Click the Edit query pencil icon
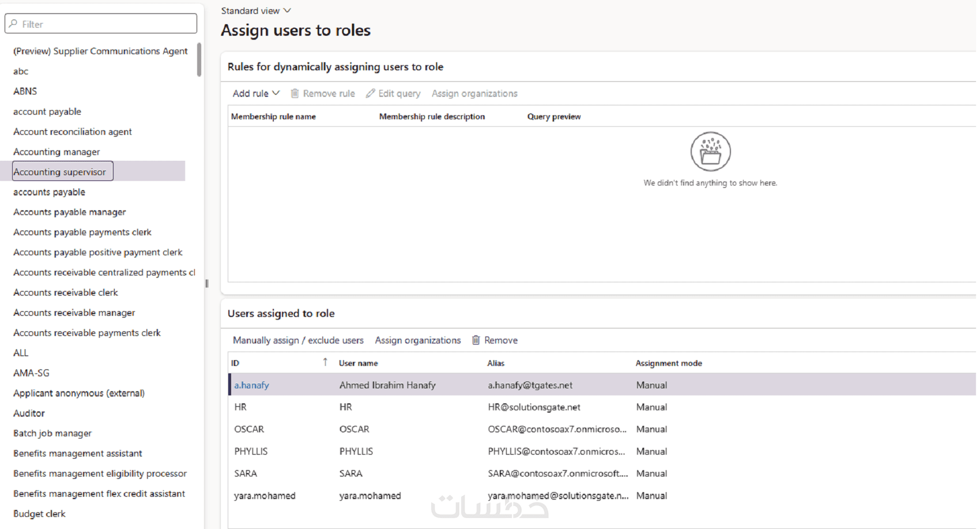Screen dimensions: 980x529 pos(371,93)
